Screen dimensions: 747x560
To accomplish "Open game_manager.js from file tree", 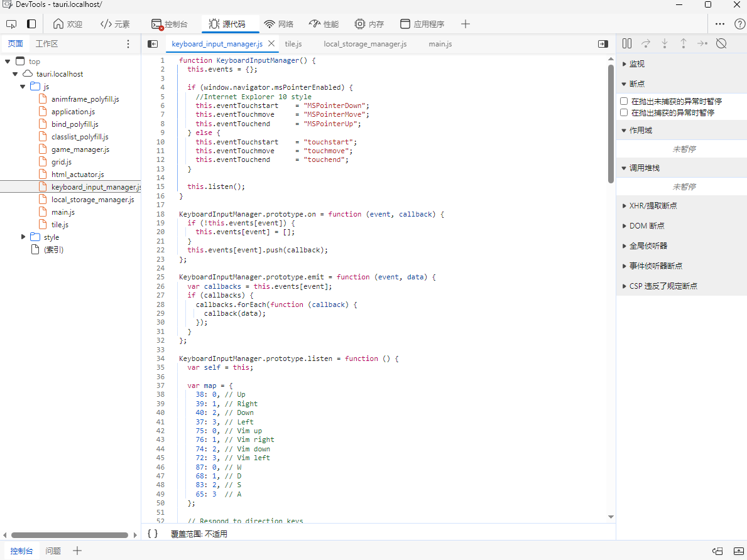I will pyautogui.click(x=80, y=149).
